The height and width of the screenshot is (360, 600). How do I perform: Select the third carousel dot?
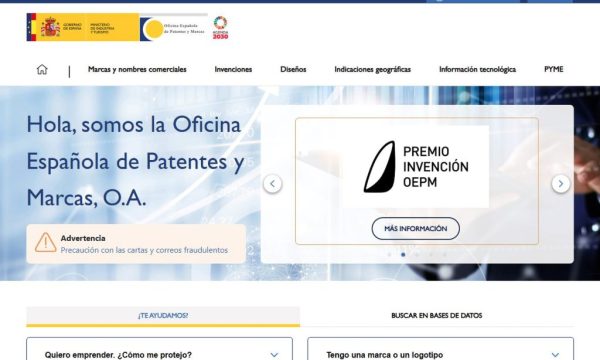(417, 254)
